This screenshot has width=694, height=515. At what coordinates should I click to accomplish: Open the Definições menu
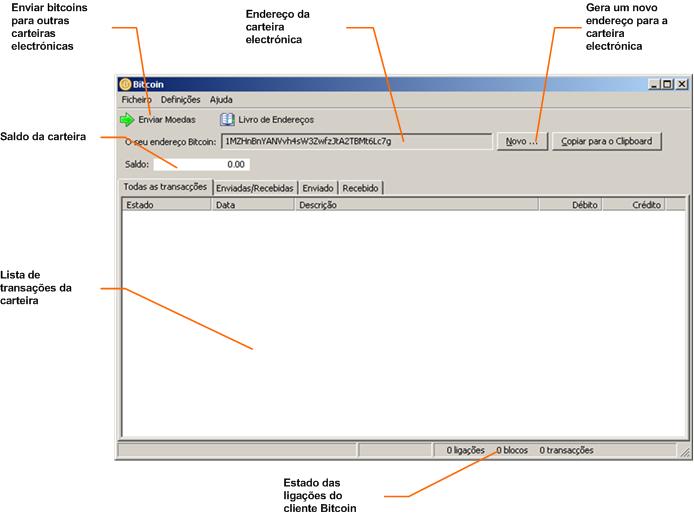[180, 100]
